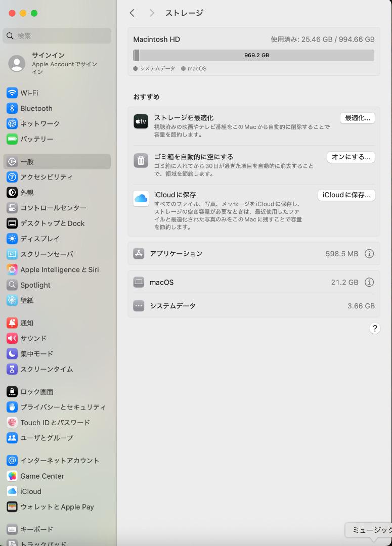Click the Macintosh HD title

[156, 39]
